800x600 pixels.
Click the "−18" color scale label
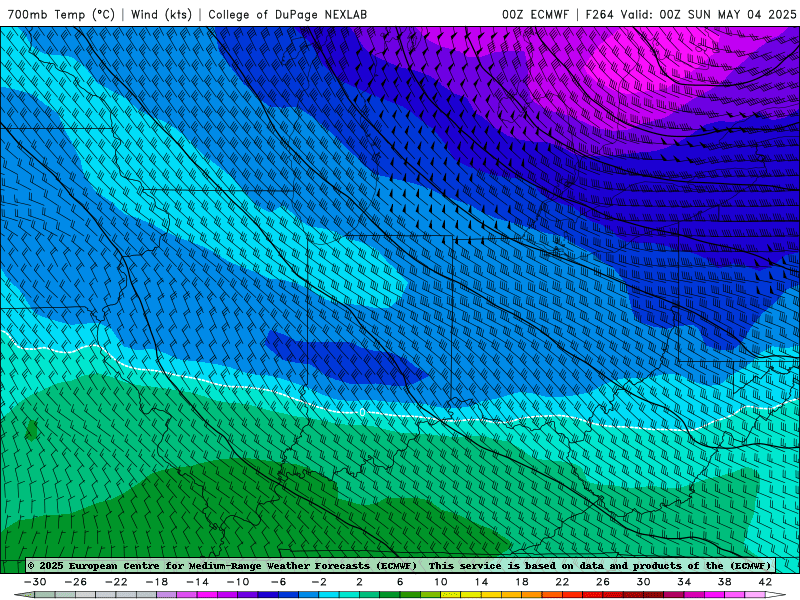click(x=157, y=582)
